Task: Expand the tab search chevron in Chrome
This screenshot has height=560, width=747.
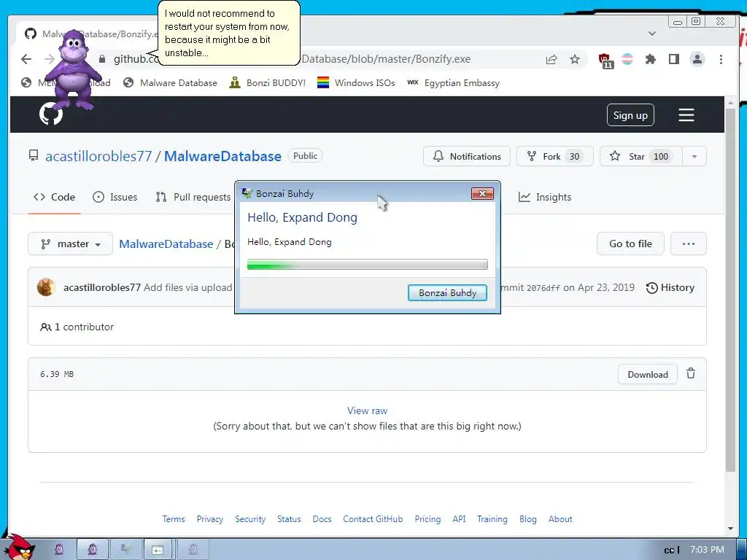Action: click(x=652, y=34)
